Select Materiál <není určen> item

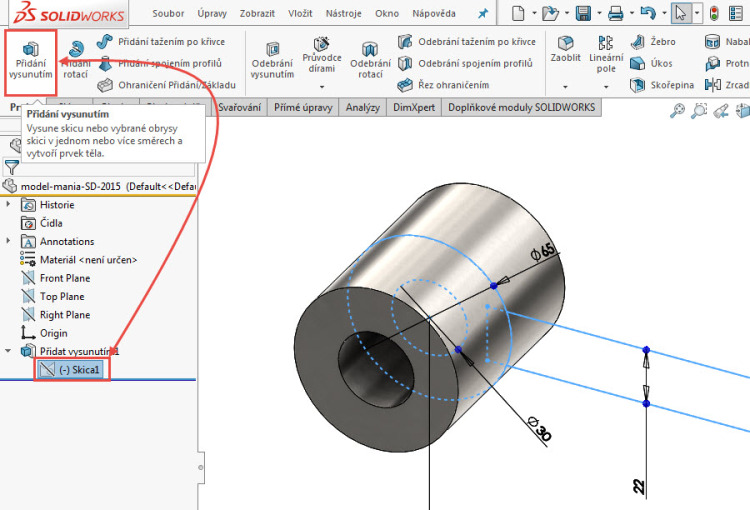point(79,260)
